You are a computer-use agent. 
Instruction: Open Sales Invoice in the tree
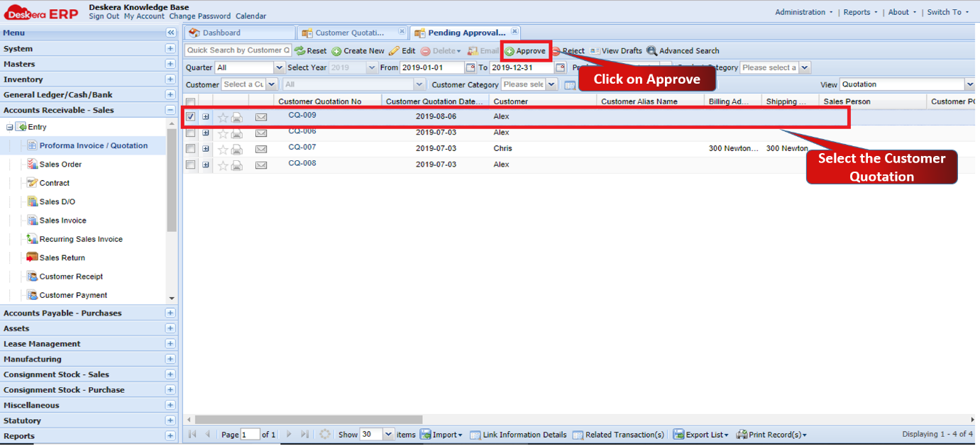click(x=62, y=221)
